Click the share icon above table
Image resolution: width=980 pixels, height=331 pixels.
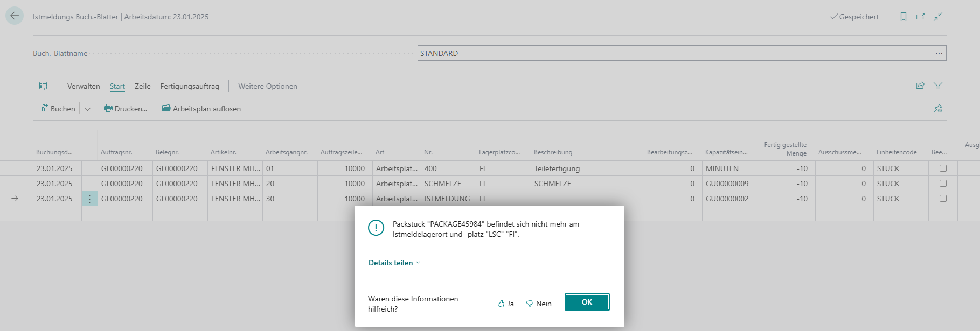click(920, 86)
